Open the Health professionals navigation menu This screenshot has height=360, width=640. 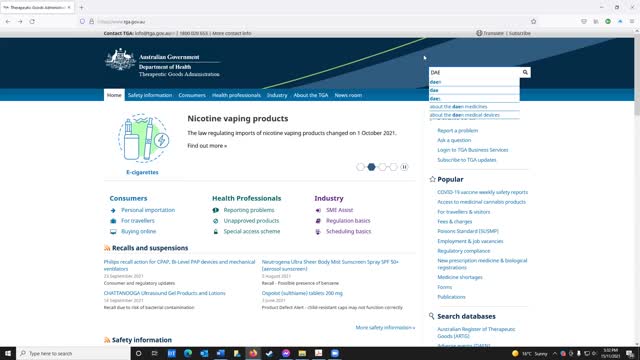tap(236, 95)
